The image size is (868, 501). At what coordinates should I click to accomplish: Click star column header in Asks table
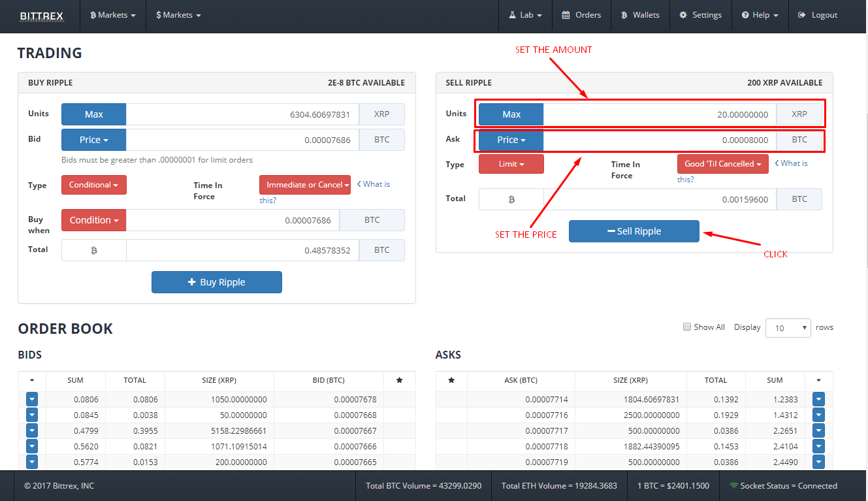point(451,380)
